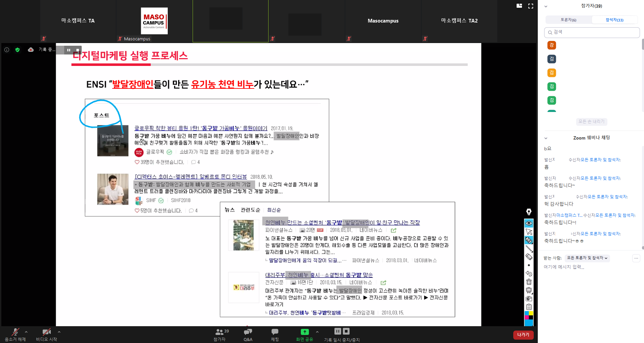Click the red 나가기 leave button
The height and width of the screenshot is (343, 644).
click(523, 335)
